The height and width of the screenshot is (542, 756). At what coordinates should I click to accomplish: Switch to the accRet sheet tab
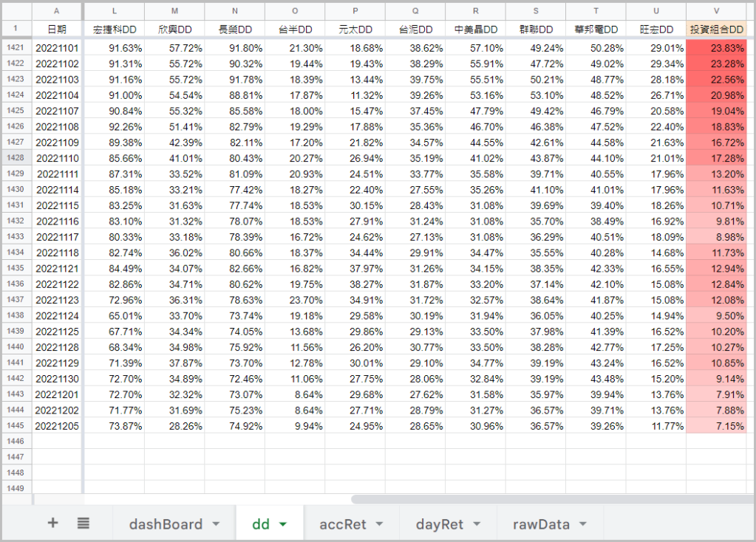click(342, 524)
